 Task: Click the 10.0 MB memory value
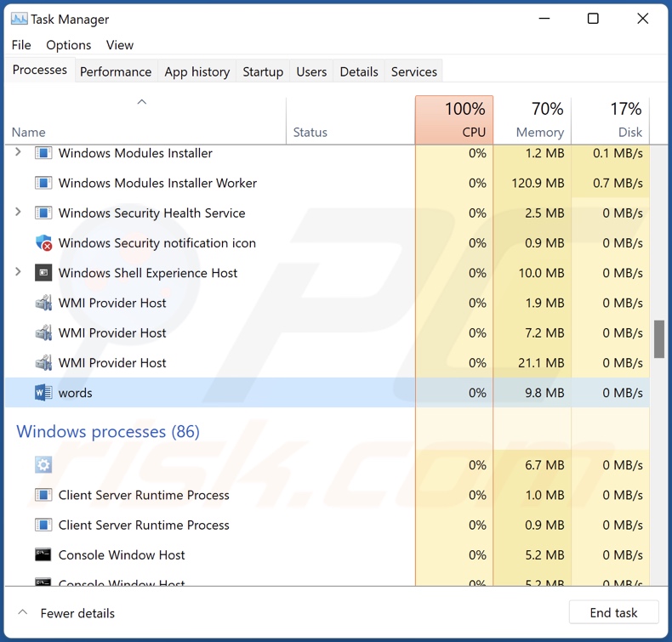click(x=541, y=273)
